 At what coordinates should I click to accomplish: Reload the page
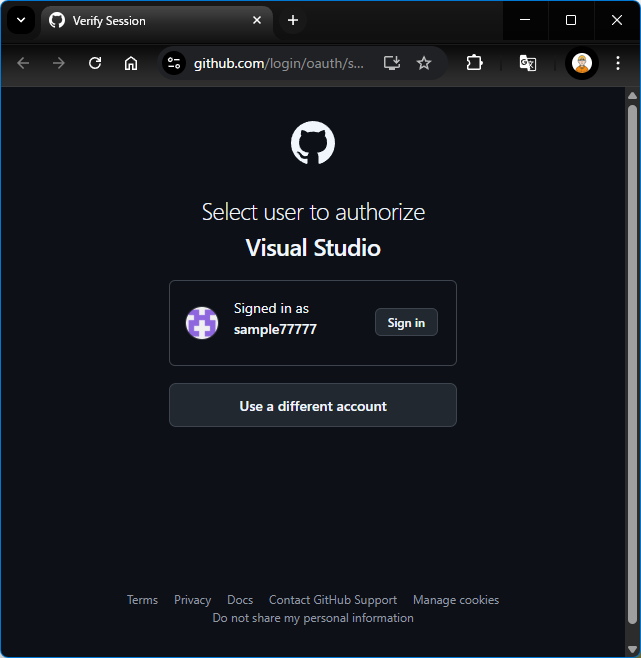[x=95, y=63]
